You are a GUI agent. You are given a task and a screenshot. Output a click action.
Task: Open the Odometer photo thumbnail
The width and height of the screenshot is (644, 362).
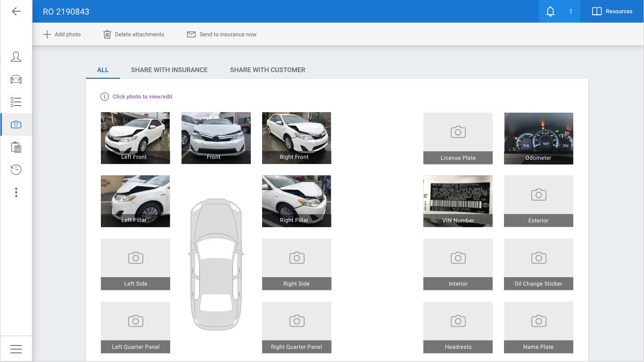pos(538,138)
